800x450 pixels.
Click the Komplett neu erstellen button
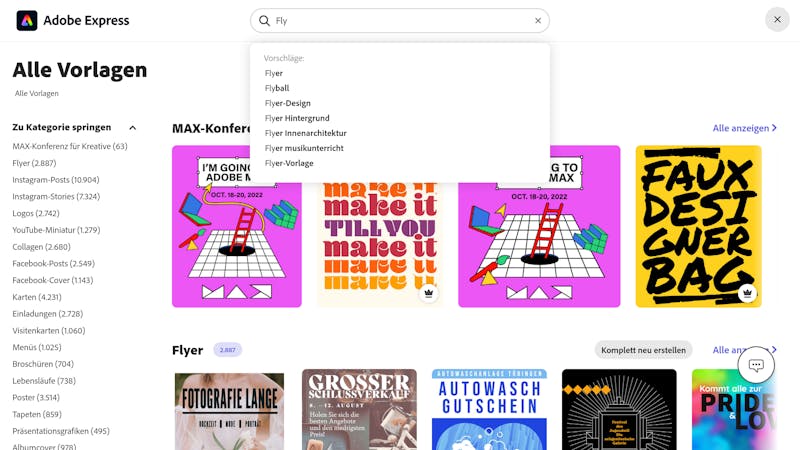point(643,350)
